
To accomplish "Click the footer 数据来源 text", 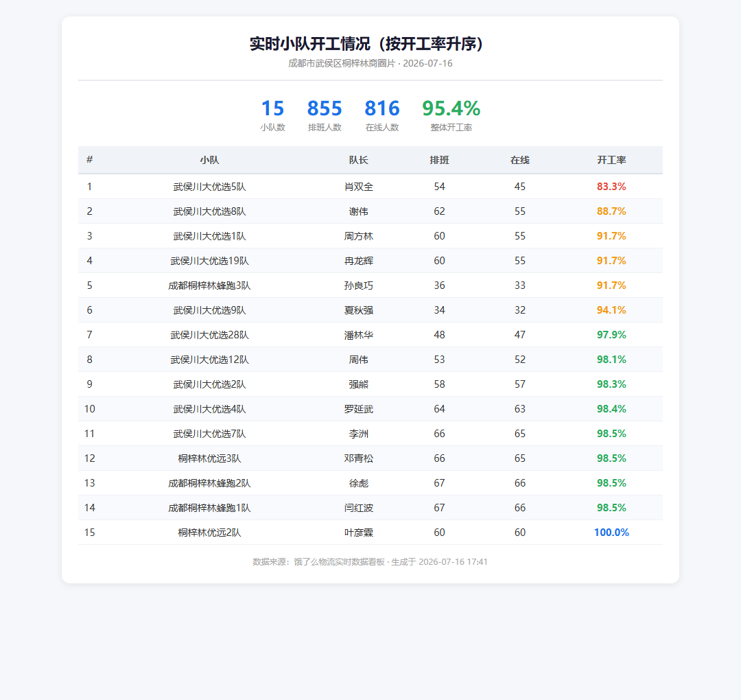I will pos(370,562).
